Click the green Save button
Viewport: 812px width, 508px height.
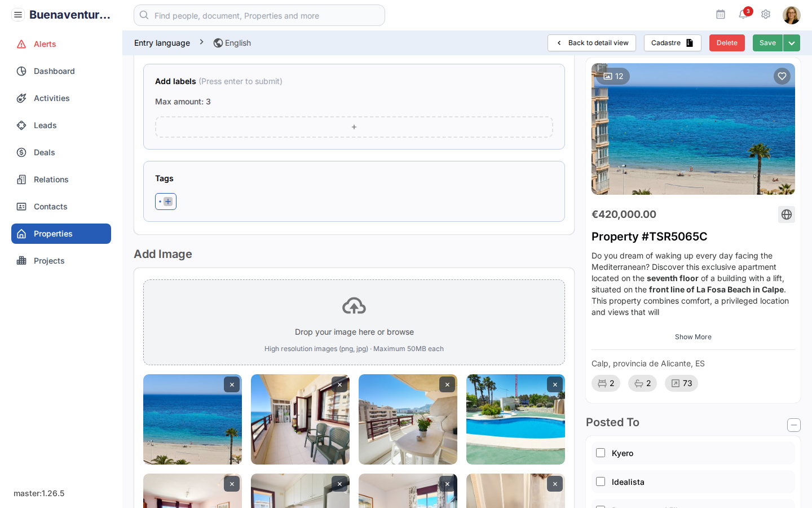767,43
